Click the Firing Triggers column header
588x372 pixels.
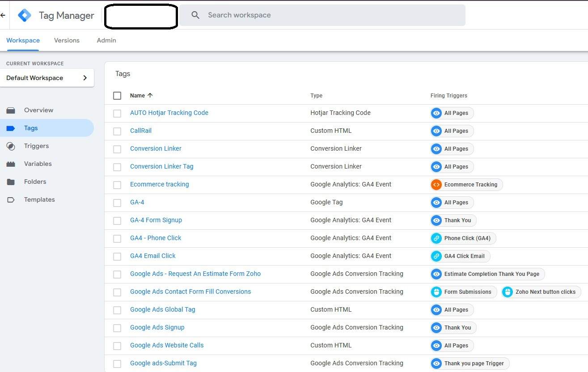(x=449, y=96)
